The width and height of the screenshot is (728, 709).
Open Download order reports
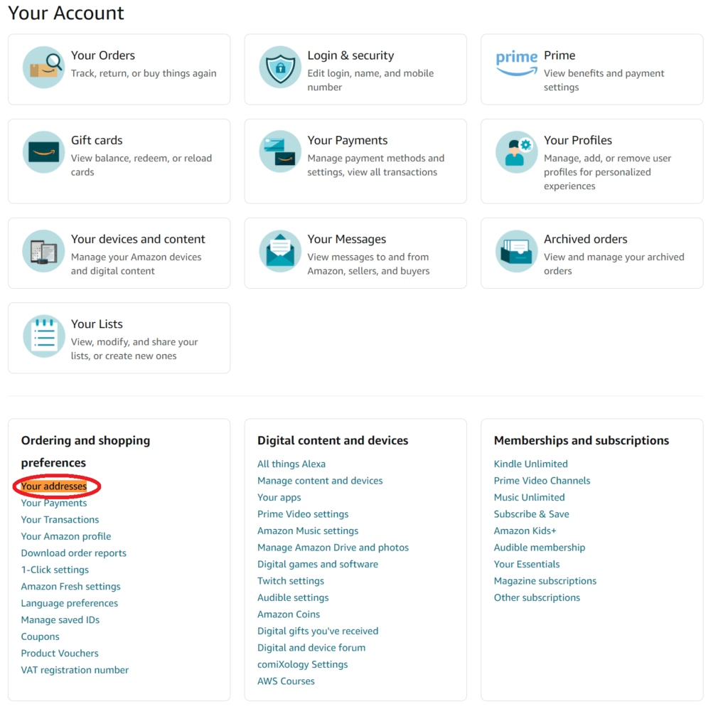73,553
